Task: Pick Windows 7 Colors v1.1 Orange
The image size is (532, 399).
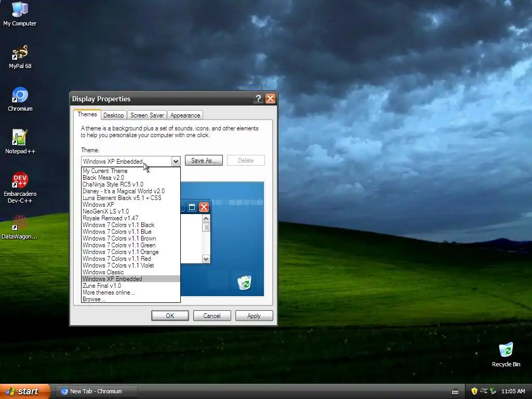Action: click(x=130, y=252)
